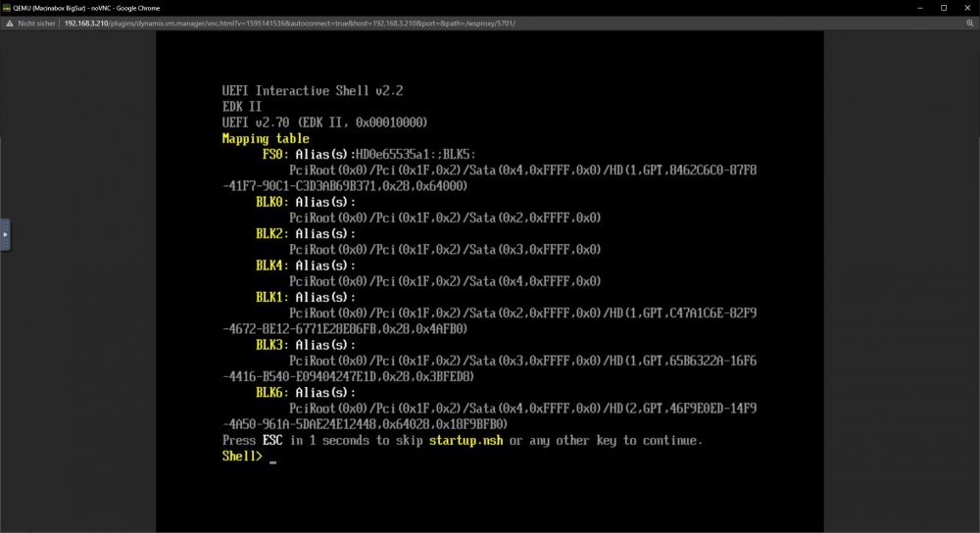The width and height of the screenshot is (980, 533).
Task: Click the 'Shell>' prompt text
Action: coord(242,457)
